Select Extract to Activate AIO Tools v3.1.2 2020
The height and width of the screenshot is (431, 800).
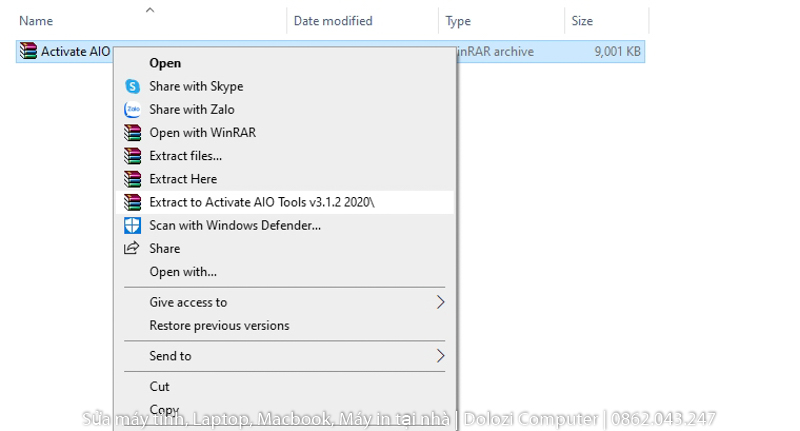[262, 202]
